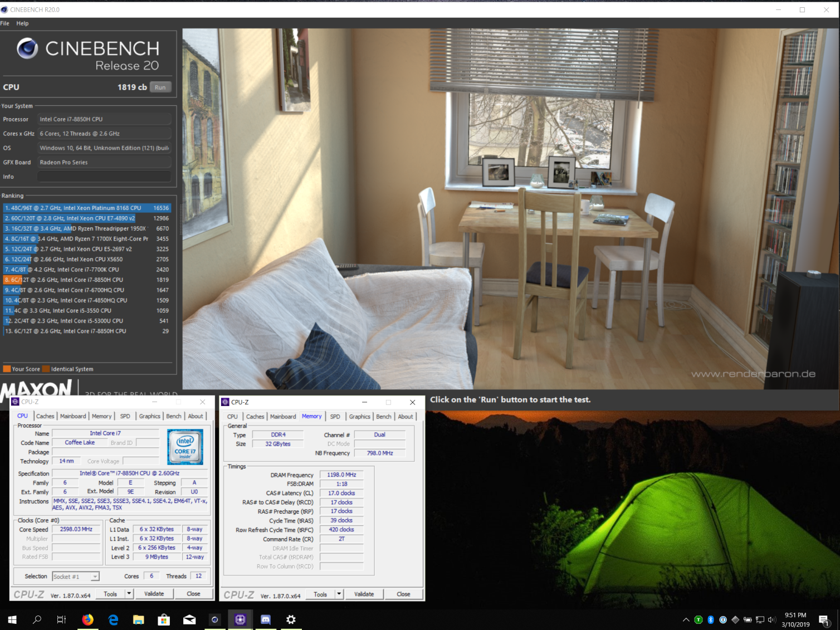Image resolution: width=840 pixels, height=630 pixels.
Task: Open Discord from the taskbar
Action: [266, 619]
